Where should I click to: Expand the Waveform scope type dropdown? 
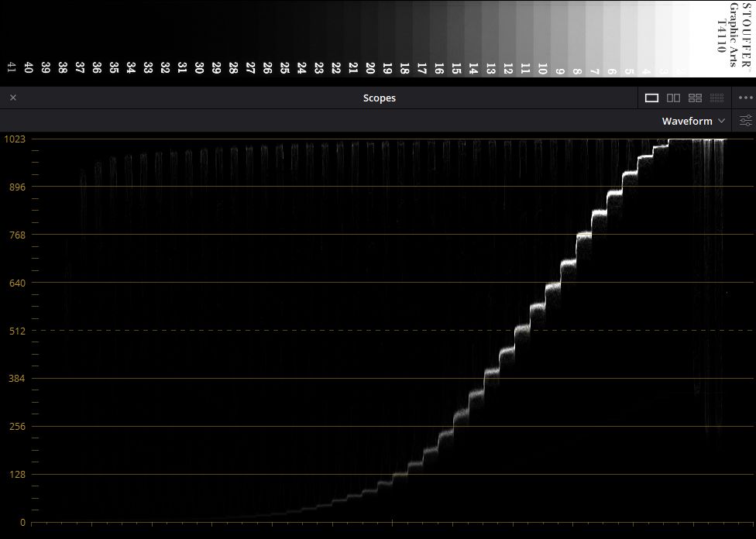coord(692,121)
